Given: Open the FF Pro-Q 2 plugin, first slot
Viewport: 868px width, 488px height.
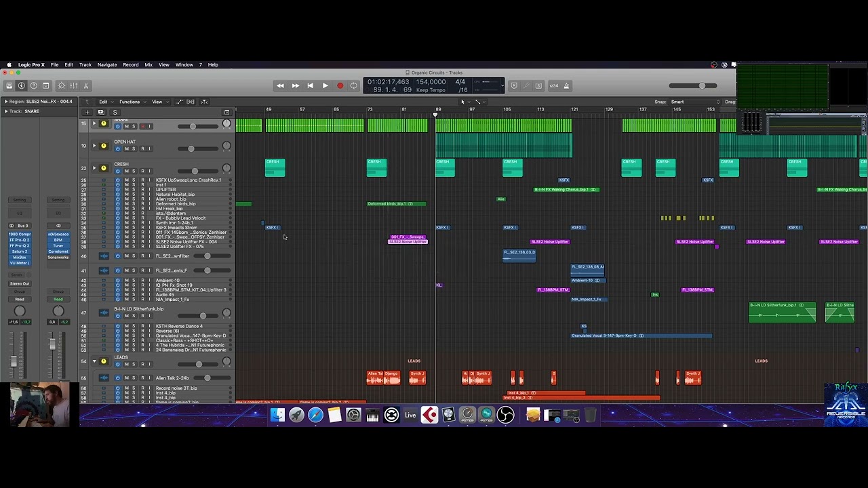Looking at the screenshot, I should (x=20, y=239).
